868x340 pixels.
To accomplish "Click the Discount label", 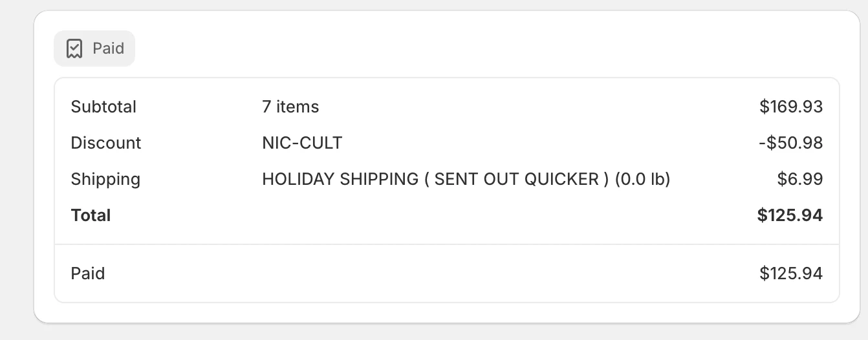I will tap(106, 143).
